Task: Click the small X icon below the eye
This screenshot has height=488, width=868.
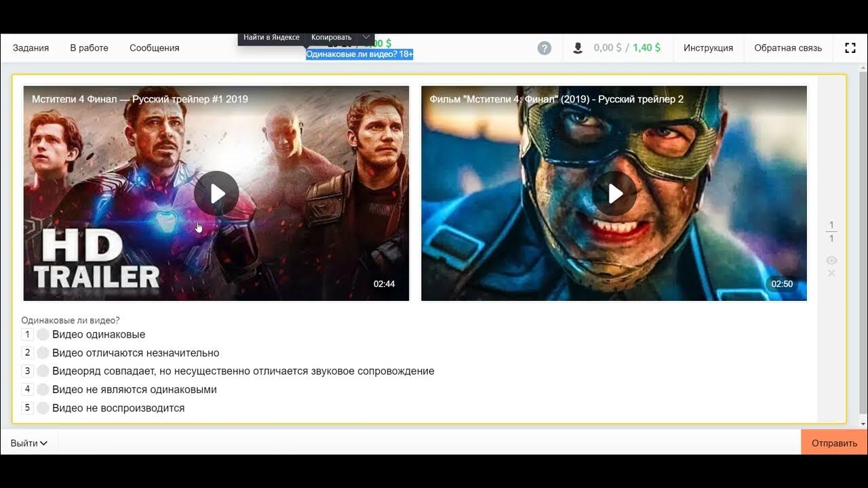Action: [831, 273]
